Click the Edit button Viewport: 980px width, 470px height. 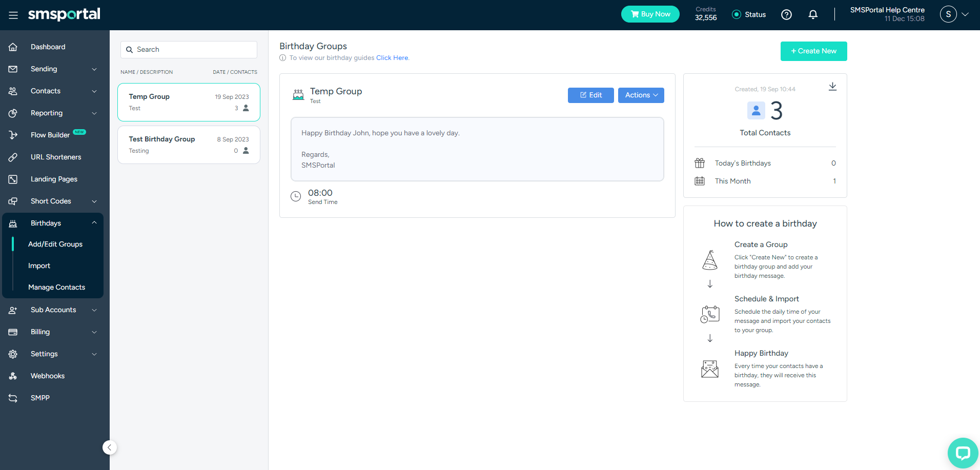coord(590,95)
